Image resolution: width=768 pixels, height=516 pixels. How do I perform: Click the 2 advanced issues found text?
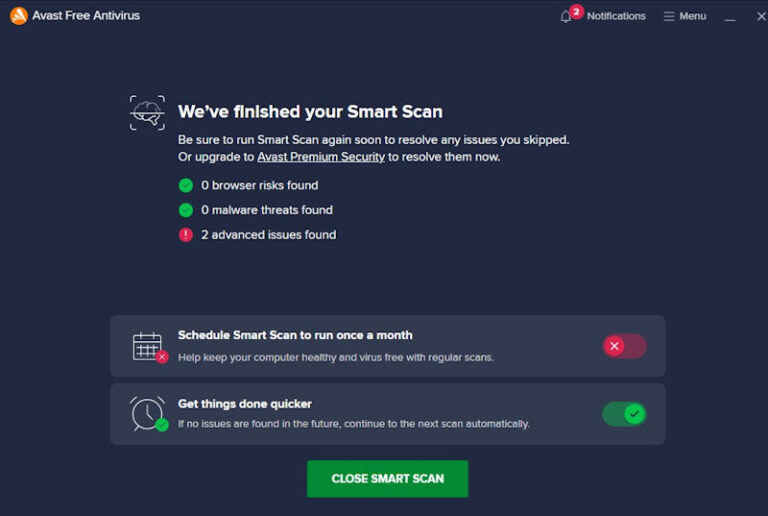click(268, 235)
